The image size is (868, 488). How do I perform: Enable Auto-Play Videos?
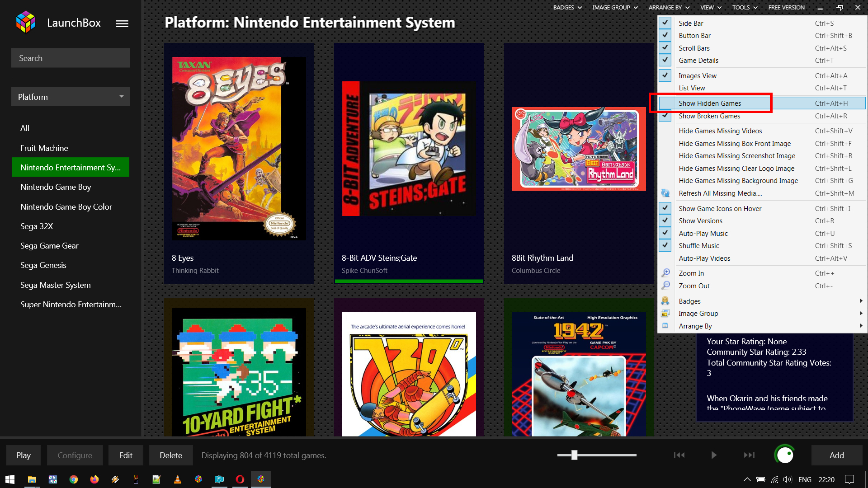tap(762, 258)
